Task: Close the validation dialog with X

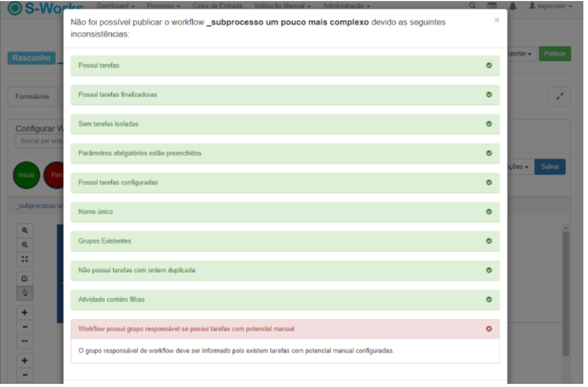Action: [x=496, y=20]
